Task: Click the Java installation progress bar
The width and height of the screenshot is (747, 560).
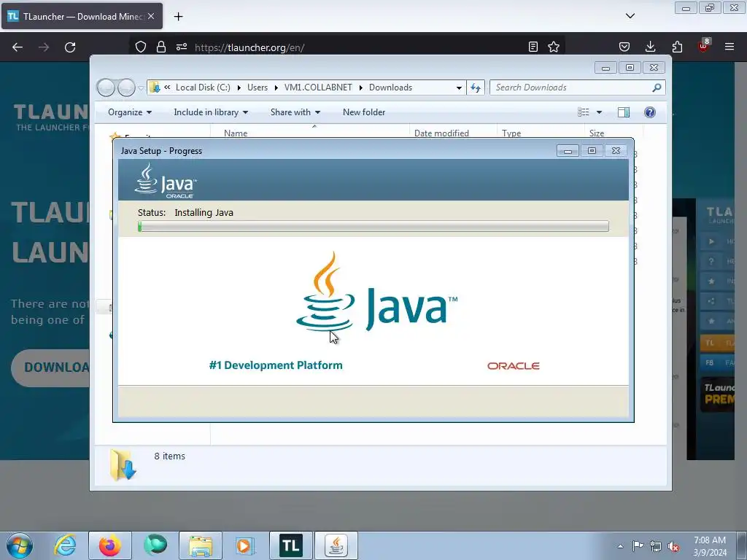Action: click(373, 226)
